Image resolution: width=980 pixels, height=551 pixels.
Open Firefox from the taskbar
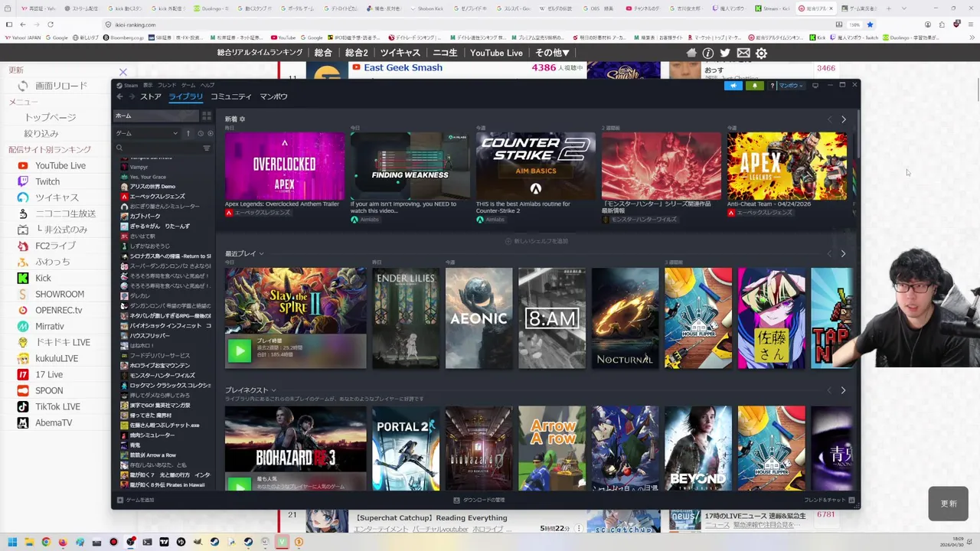(63, 542)
